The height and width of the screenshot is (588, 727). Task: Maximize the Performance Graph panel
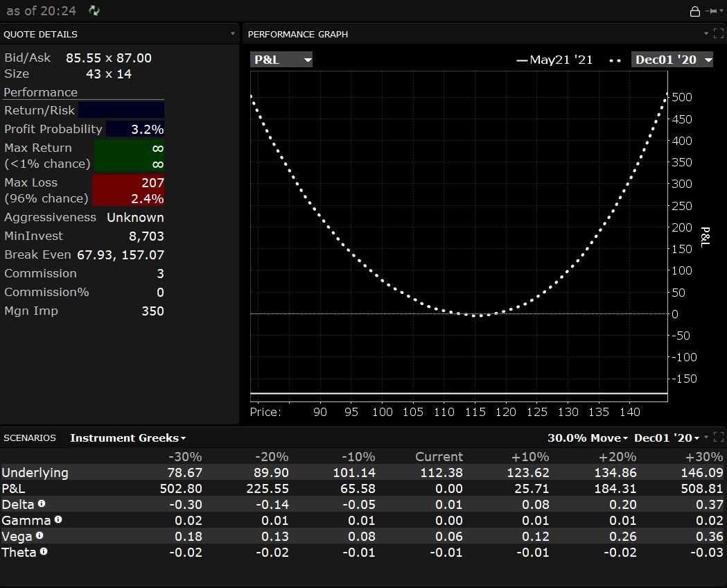click(718, 34)
